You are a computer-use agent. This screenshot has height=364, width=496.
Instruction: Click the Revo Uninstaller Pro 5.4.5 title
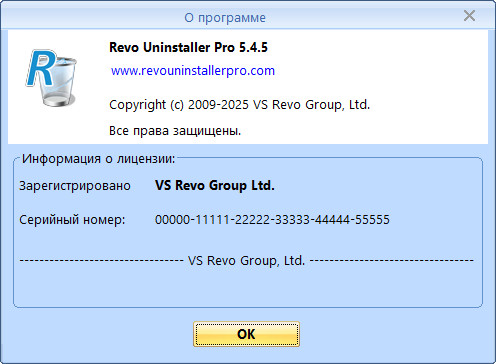[x=188, y=47]
